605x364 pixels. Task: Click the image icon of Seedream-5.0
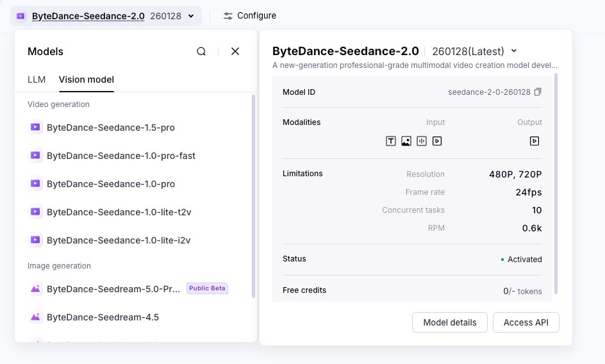[x=35, y=289]
